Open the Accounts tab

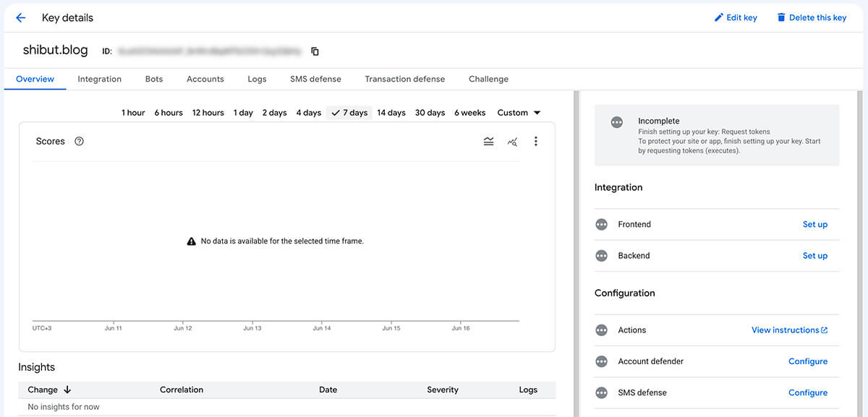[205, 79]
